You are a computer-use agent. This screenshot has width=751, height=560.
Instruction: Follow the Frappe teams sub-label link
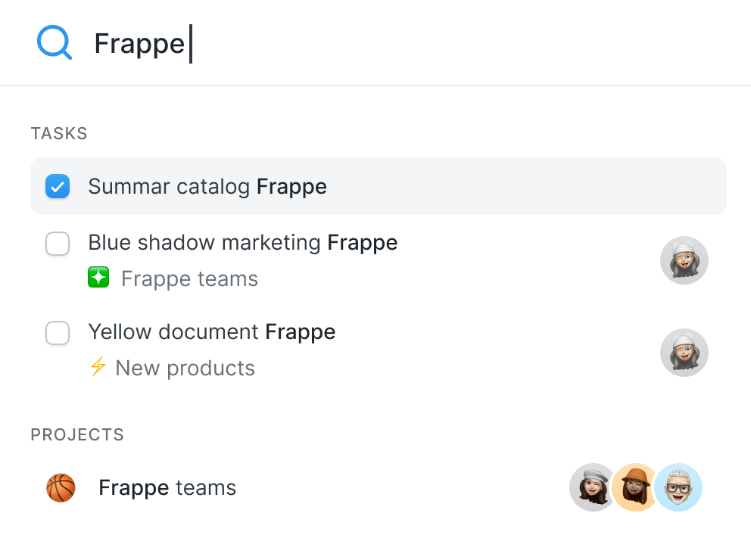[x=189, y=279]
